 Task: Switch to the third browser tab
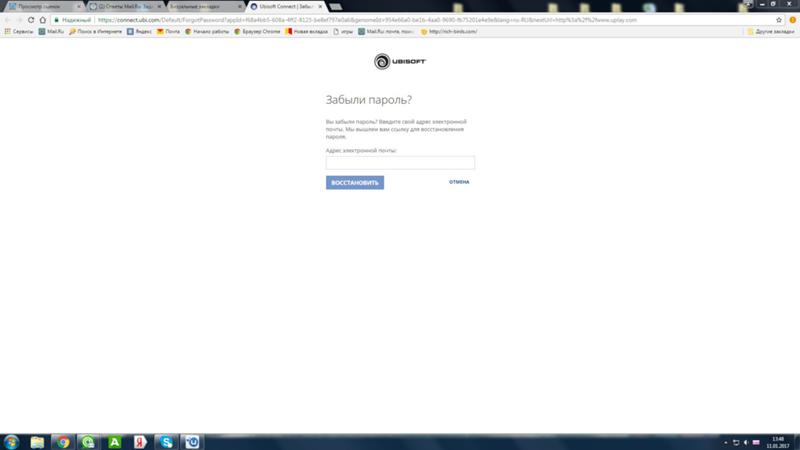point(204,7)
